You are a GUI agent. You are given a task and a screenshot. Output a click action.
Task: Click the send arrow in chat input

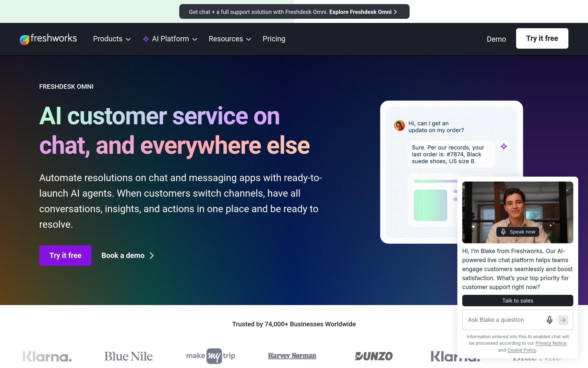[x=563, y=320]
